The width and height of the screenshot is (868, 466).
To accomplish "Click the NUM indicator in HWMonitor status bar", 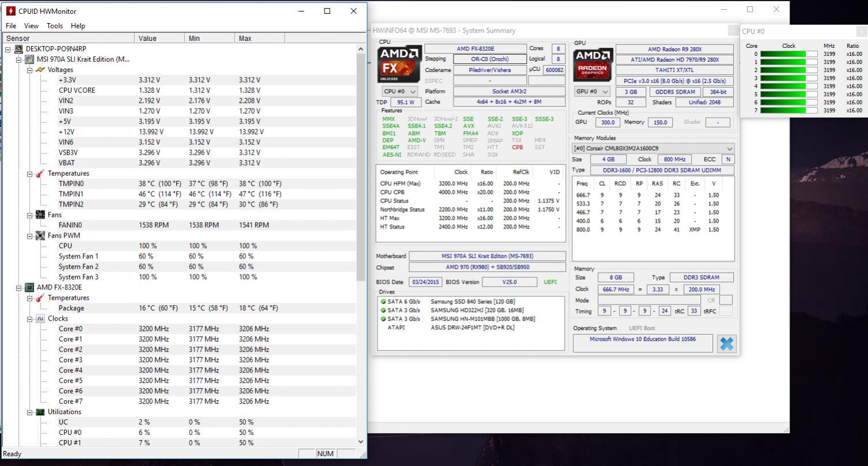I will pyautogui.click(x=325, y=454).
